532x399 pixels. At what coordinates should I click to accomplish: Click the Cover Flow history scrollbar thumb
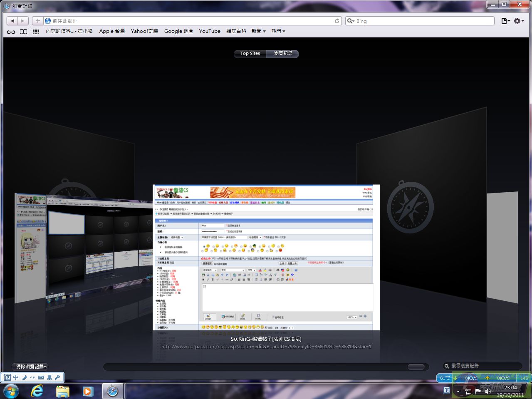[416, 367]
